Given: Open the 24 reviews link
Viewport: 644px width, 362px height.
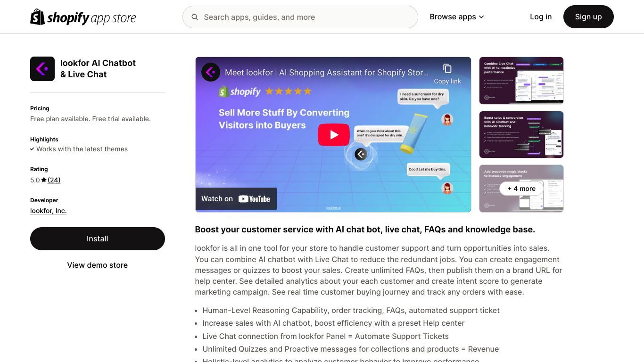Looking at the screenshot, I should pos(54,180).
